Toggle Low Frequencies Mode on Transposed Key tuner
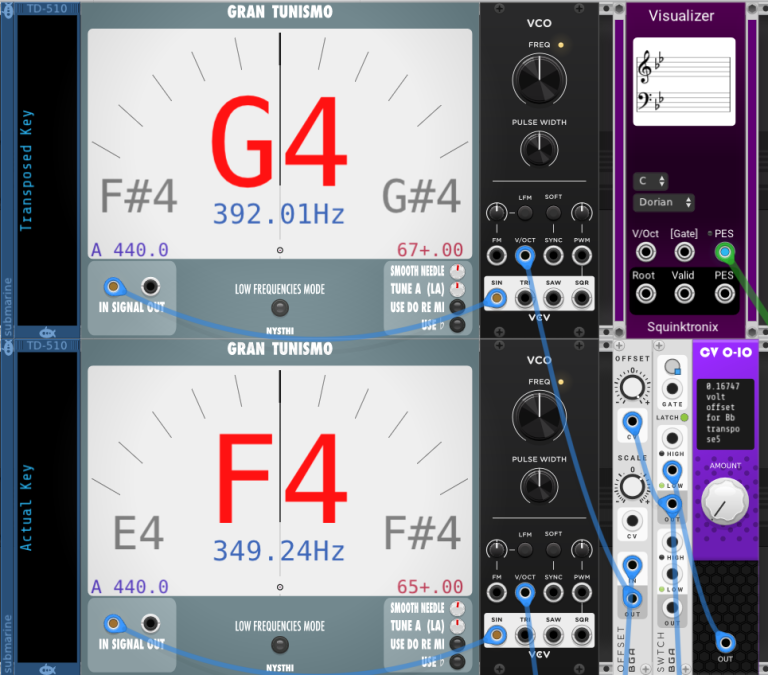The height and width of the screenshot is (675, 768). [x=280, y=308]
